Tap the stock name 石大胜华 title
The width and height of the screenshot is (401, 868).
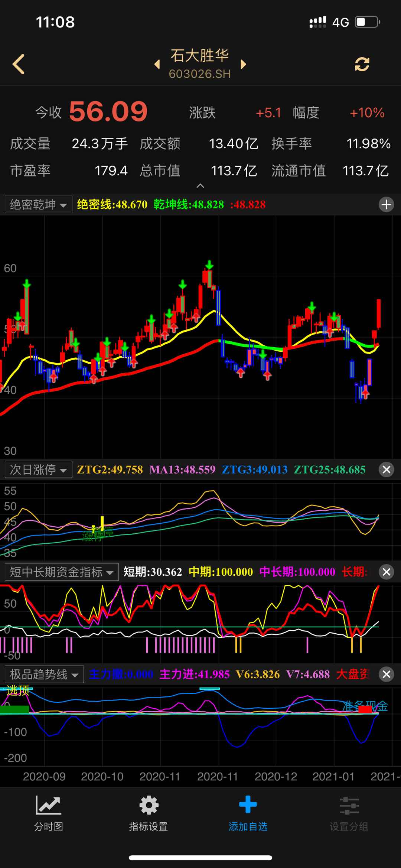[200, 56]
